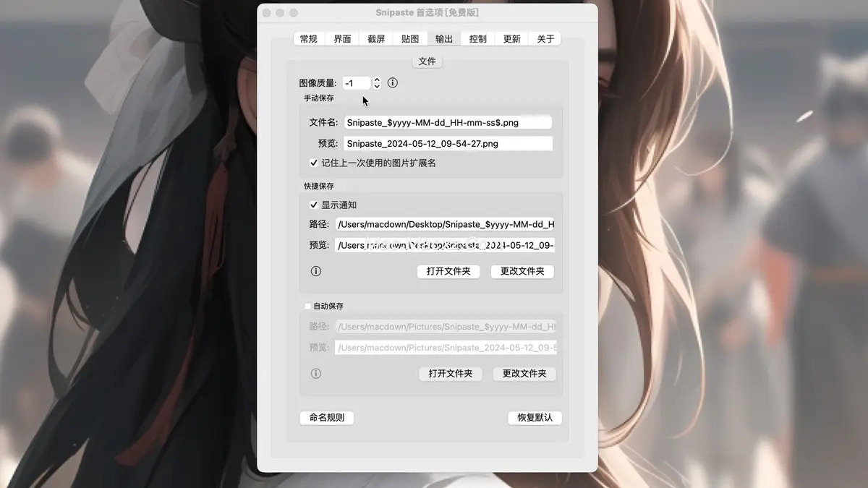Click the info icon in the 快捷保存 section
The image size is (868, 488).
click(315, 271)
